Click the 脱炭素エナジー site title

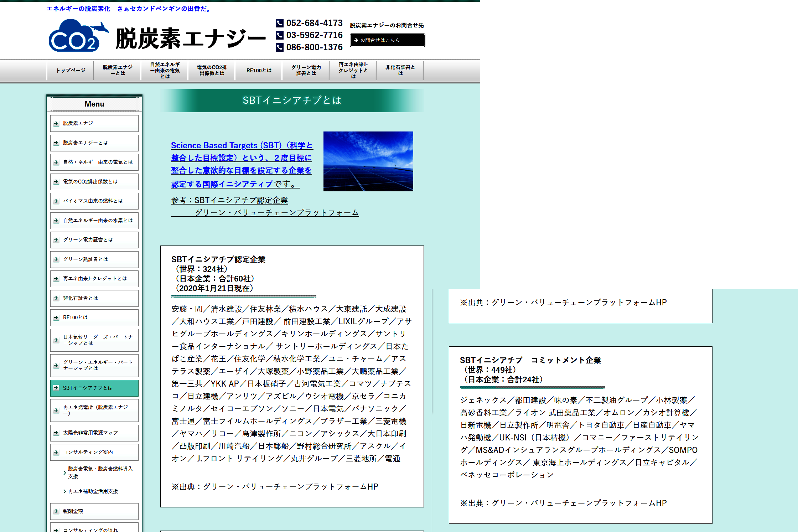(x=191, y=38)
